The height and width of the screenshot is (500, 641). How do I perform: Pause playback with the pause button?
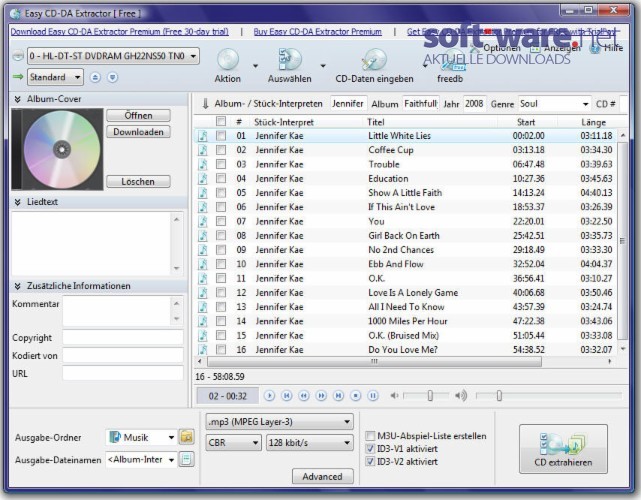coord(373,396)
